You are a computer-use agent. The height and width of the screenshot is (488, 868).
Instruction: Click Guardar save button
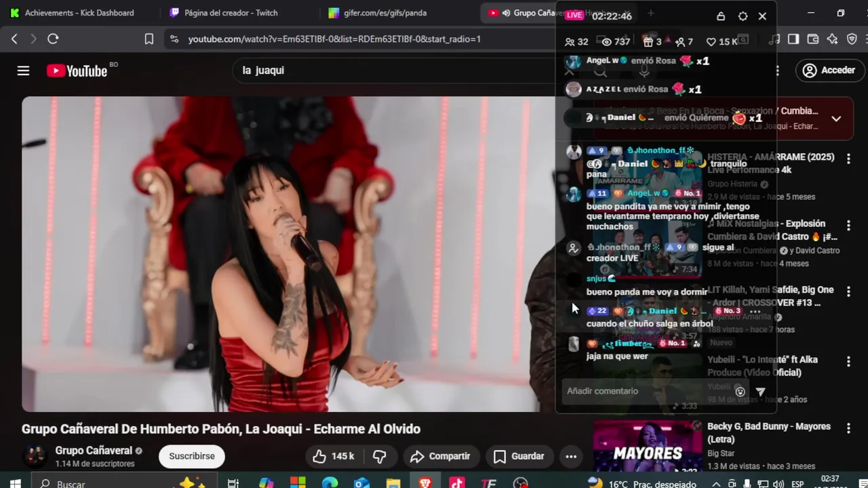pos(519,456)
